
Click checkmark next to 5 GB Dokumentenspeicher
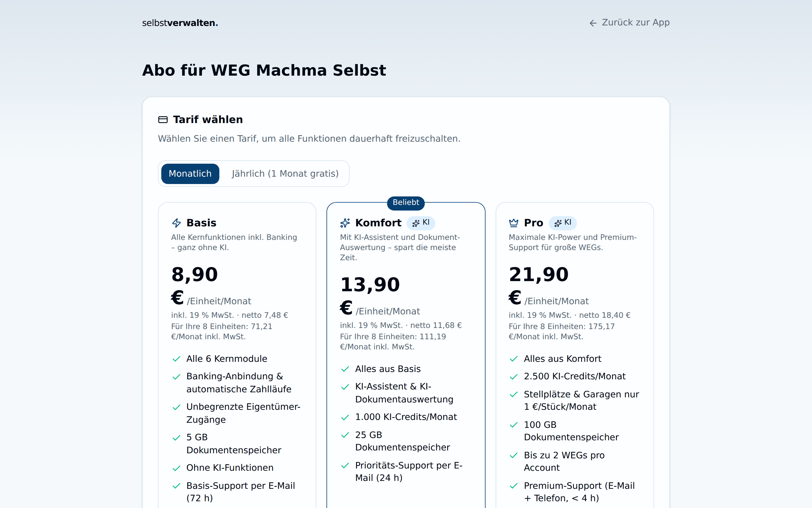176,438
